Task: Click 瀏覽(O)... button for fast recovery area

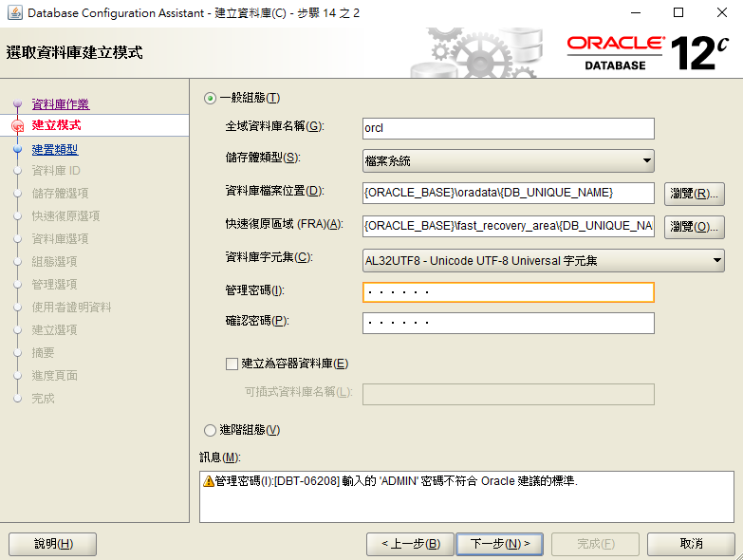Action: [695, 227]
